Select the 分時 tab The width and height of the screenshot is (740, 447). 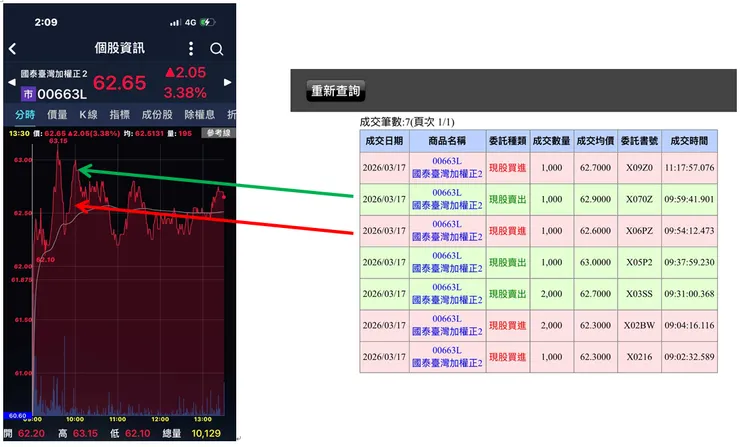pos(25,115)
